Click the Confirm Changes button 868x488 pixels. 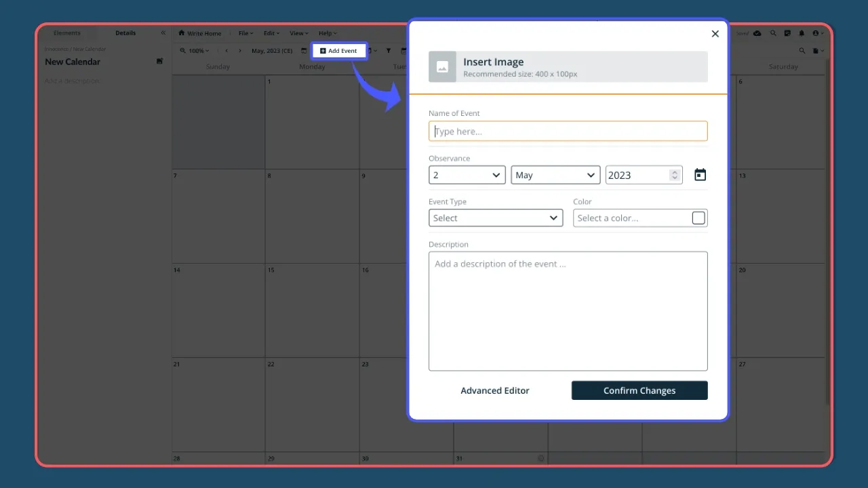639,390
